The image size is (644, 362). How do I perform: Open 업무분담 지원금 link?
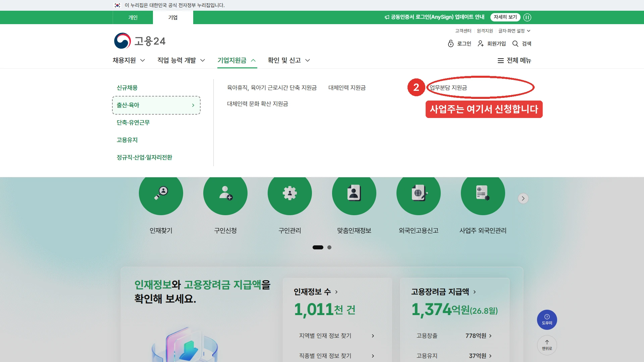click(448, 88)
